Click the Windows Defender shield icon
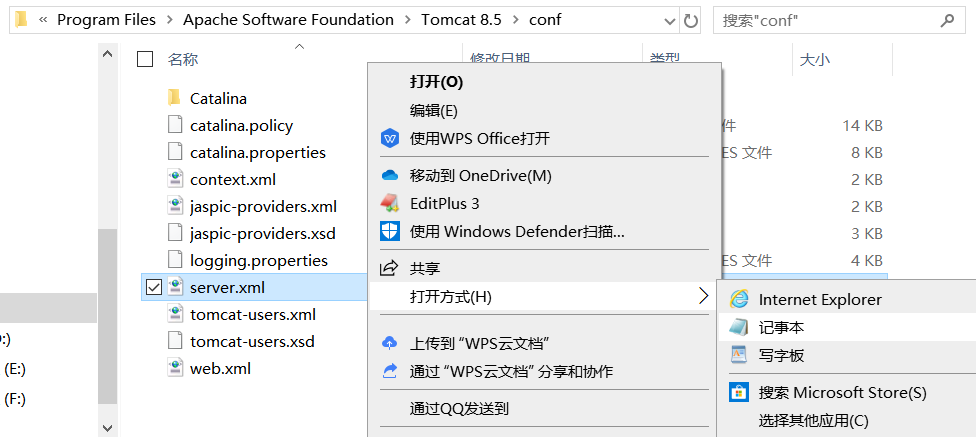The width and height of the screenshot is (976, 437). [x=390, y=232]
